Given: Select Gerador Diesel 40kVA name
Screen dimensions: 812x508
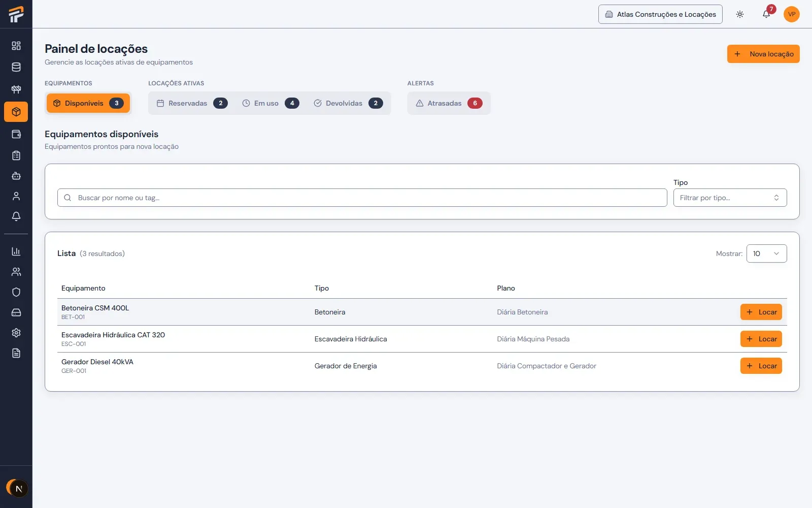Looking at the screenshot, I should [x=97, y=362].
